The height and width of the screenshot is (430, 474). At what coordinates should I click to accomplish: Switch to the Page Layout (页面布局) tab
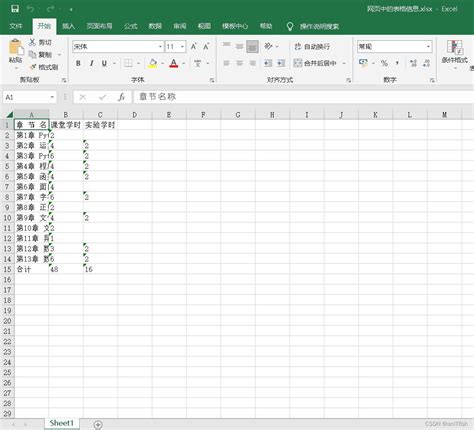(x=99, y=26)
